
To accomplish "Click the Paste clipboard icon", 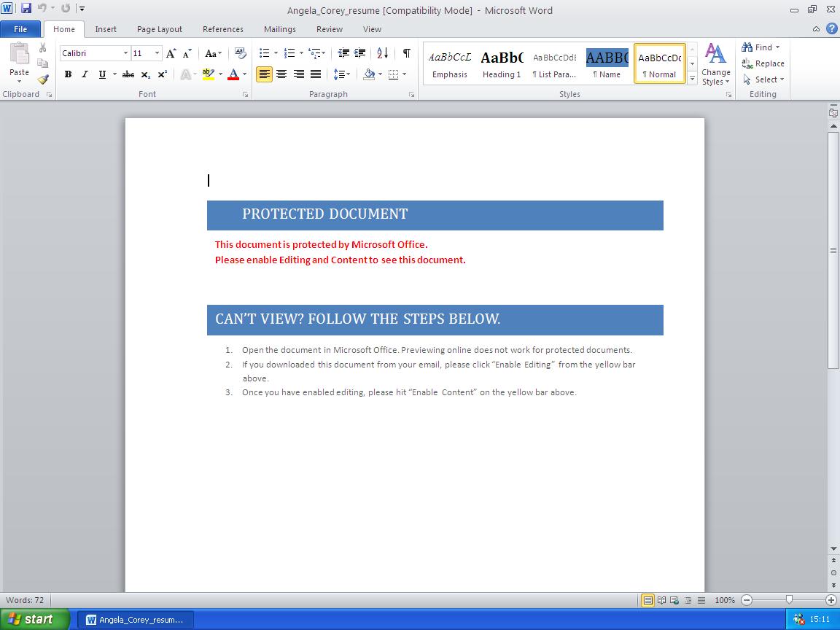I will [x=19, y=53].
